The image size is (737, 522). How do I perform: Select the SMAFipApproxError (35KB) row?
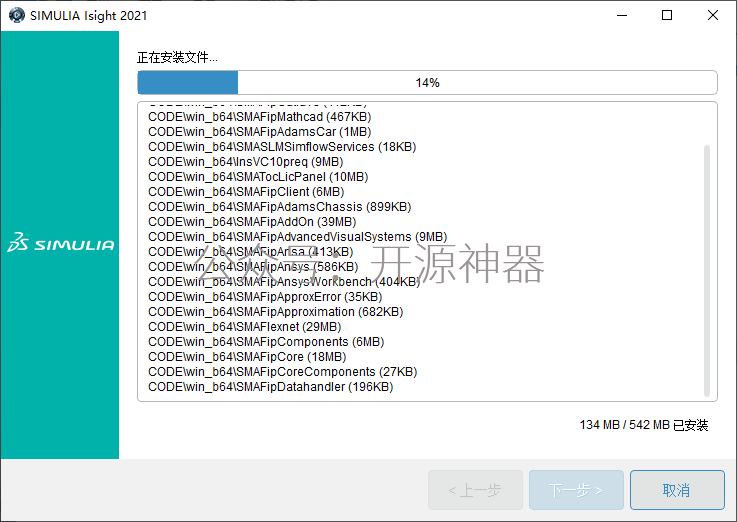tap(265, 297)
